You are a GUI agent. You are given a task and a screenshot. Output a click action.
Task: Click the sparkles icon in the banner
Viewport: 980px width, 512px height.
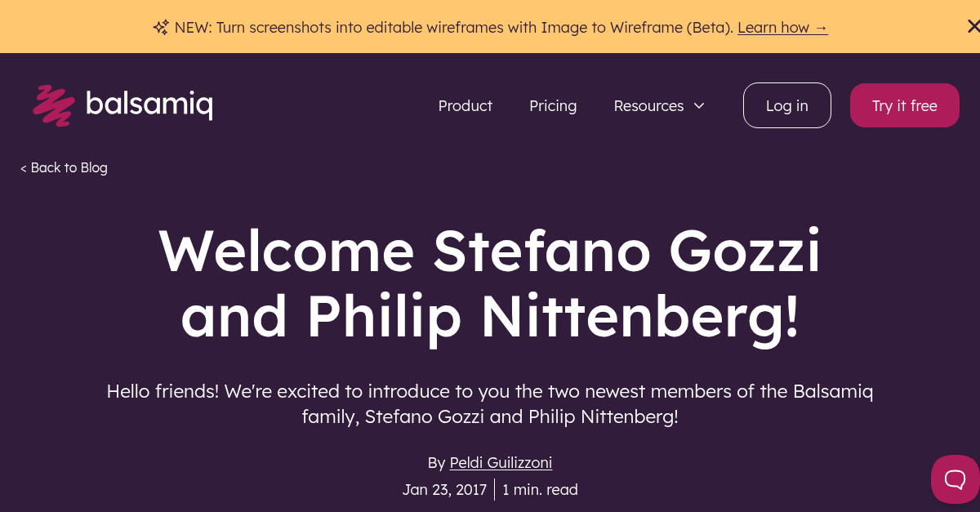[x=160, y=26]
